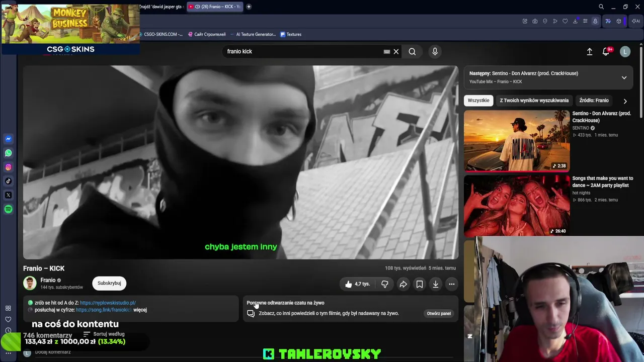
Task: Start voice search with the microphone
Action: click(x=435, y=51)
